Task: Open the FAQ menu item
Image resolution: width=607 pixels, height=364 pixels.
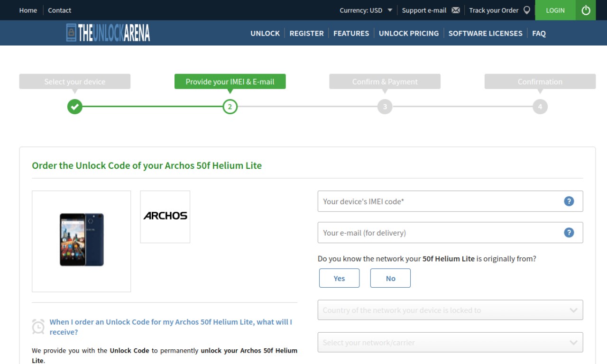Action: coord(539,33)
